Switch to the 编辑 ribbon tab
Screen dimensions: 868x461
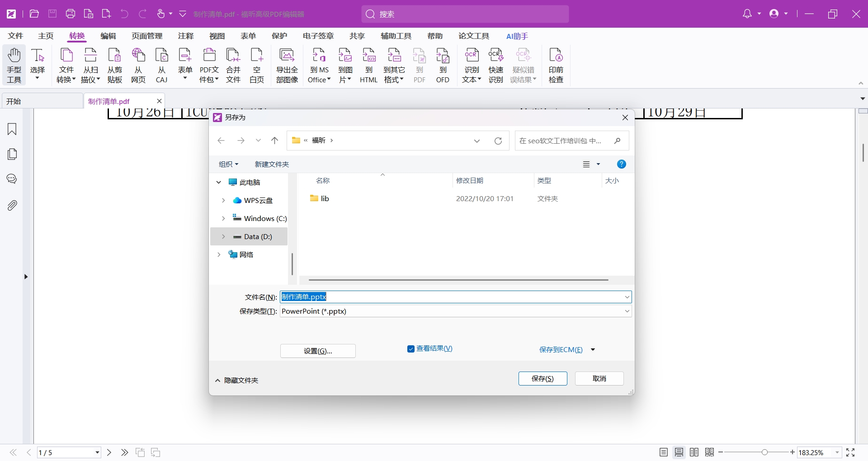108,36
